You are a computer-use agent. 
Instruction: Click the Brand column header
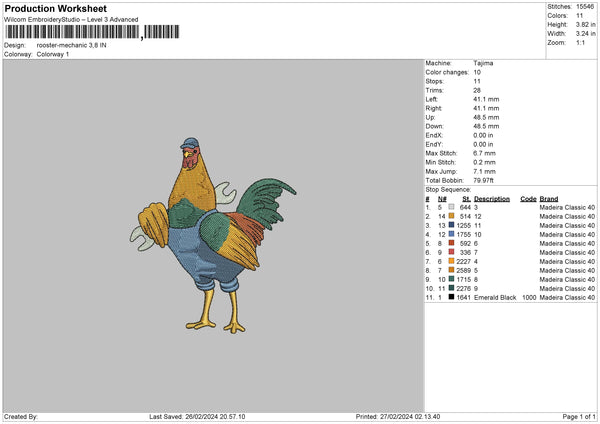[x=549, y=199]
